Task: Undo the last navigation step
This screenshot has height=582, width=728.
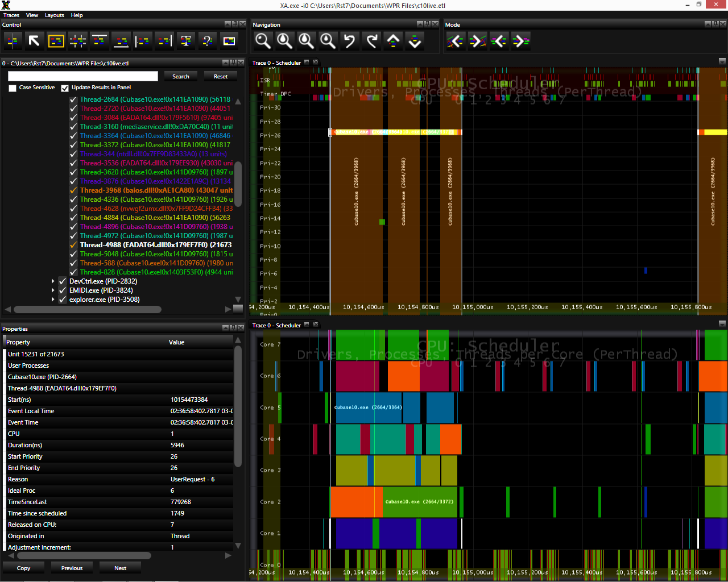Action: click(349, 41)
